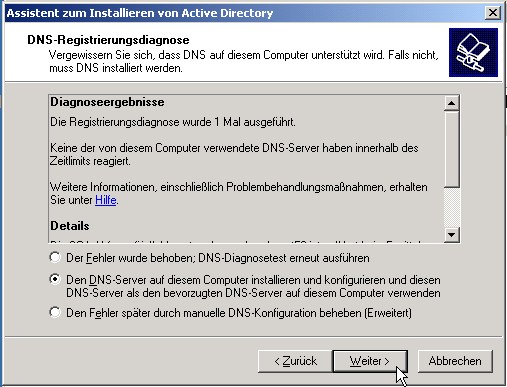
Task: Go back with the Zurück button
Action: 295,361
